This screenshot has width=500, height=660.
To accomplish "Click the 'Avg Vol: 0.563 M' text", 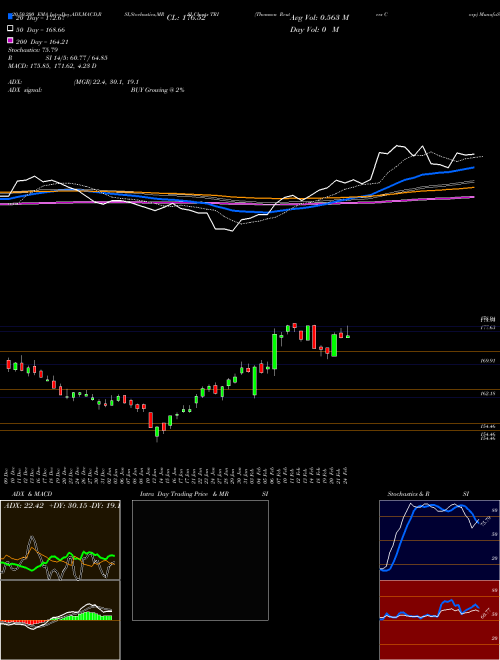I will [319, 18].
